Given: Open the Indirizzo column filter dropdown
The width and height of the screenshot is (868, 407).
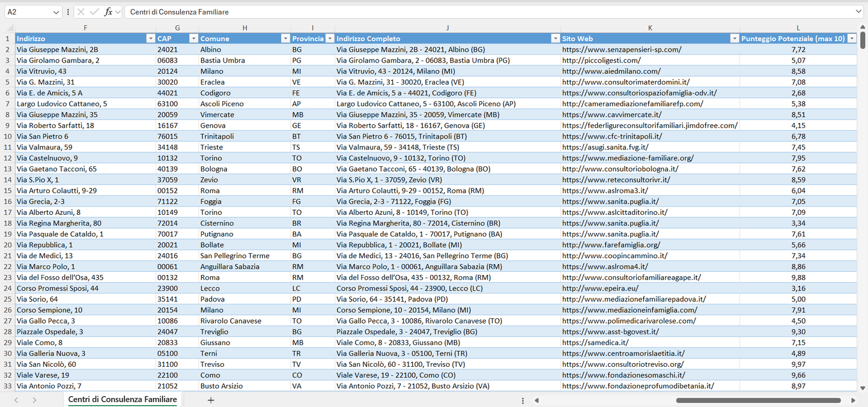Looking at the screenshot, I should (150, 38).
